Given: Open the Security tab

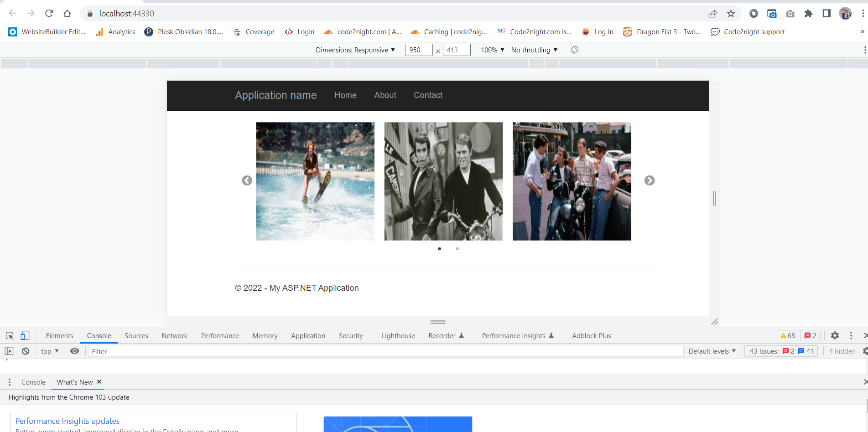Looking at the screenshot, I should [351, 336].
